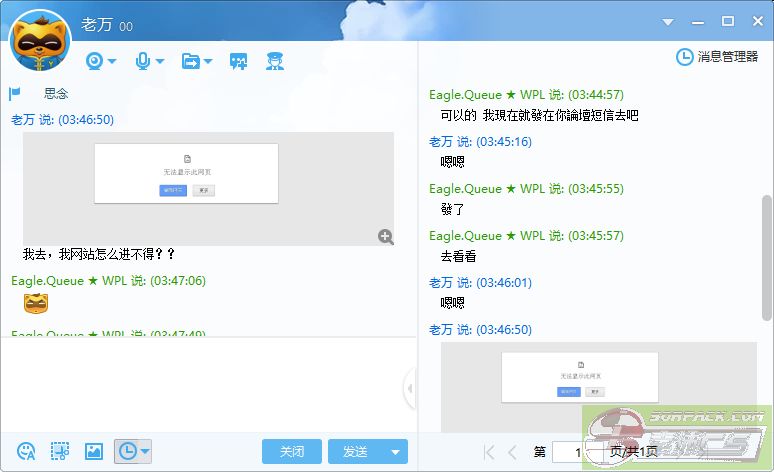Click the send file folder icon
This screenshot has width=774, height=472.
pyautogui.click(x=191, y=61)
